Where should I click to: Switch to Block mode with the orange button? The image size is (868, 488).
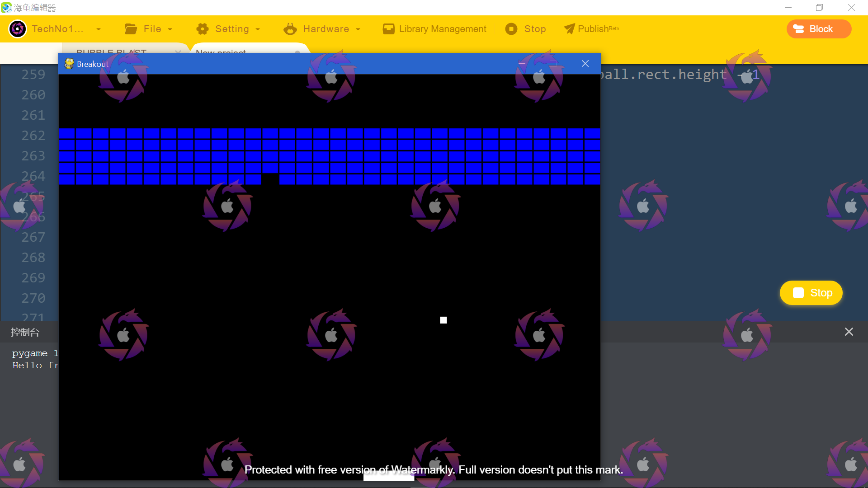pyautogui.click(x=819, y=29)
